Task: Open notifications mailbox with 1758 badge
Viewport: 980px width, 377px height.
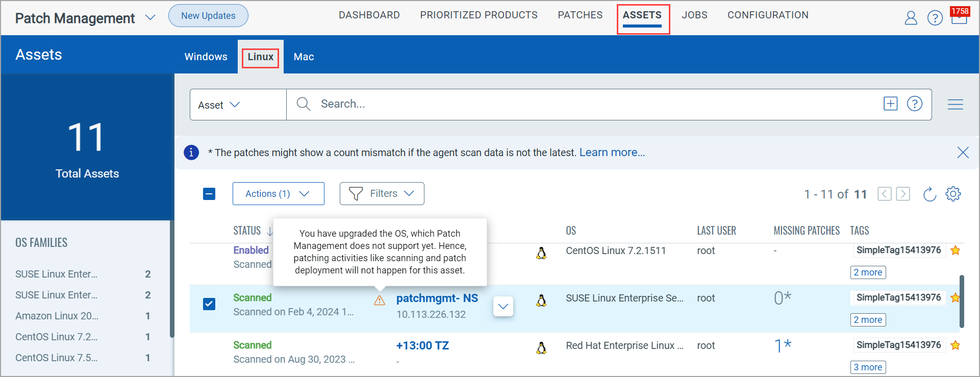Action: [x=959, y=15]
